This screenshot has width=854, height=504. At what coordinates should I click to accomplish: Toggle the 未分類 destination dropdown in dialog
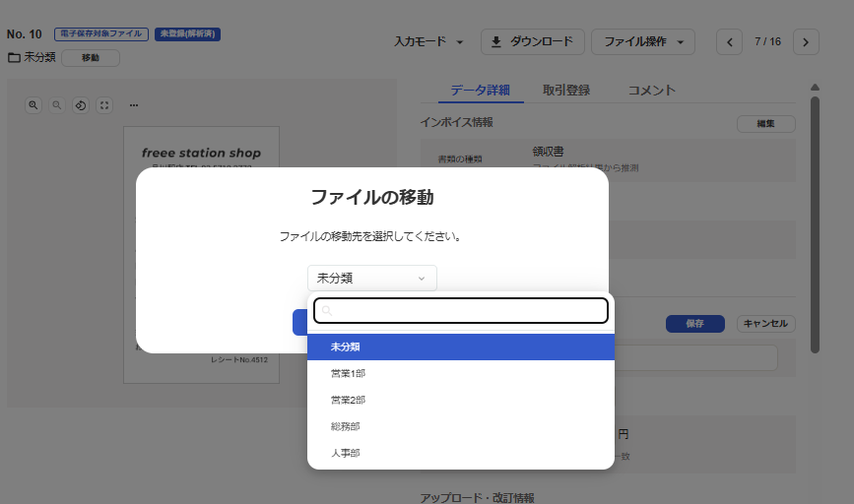[372, 279]
